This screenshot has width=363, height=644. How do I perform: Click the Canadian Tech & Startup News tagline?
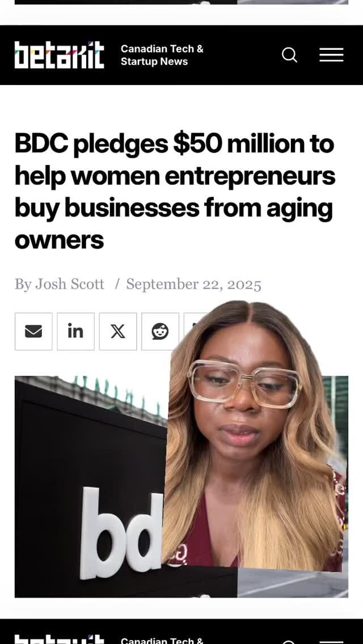point(162,55)
